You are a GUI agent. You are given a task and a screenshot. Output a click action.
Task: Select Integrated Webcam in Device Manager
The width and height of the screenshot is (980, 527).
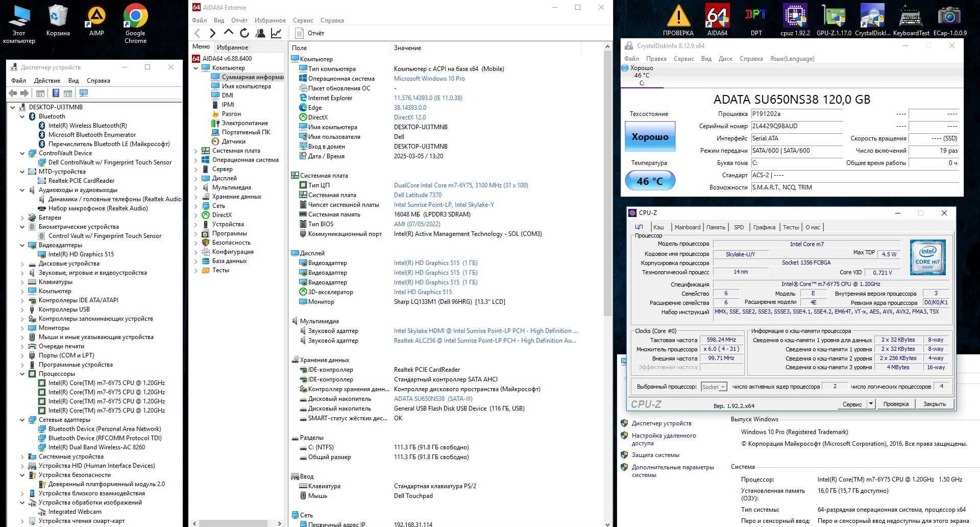click(x=75, y=512)
